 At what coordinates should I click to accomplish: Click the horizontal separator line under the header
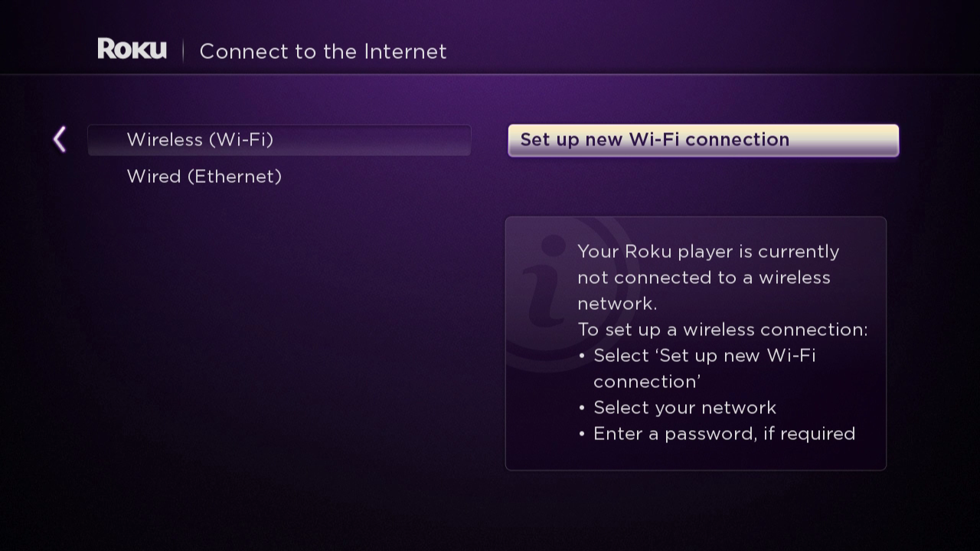[490, 74]
